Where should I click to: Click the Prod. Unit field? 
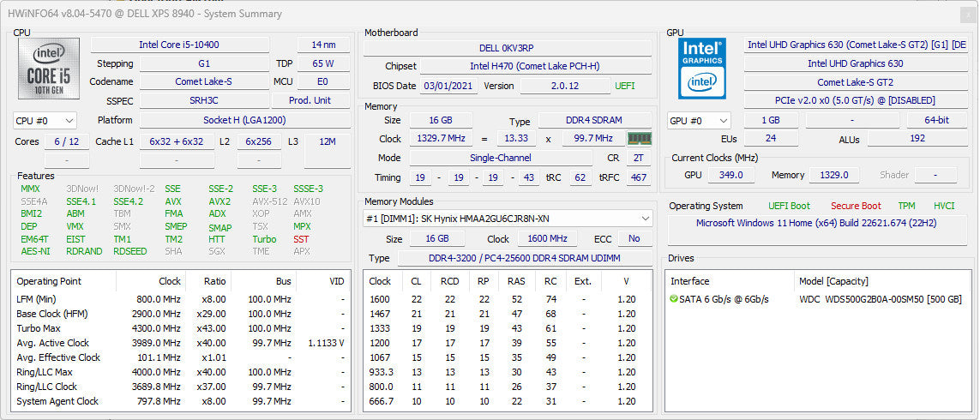pos(310,100)
